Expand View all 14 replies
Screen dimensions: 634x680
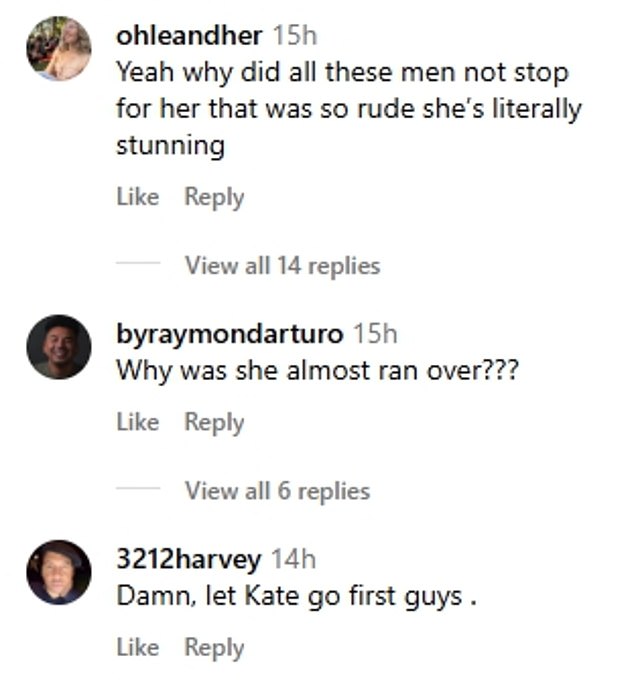tap(282, 265)
